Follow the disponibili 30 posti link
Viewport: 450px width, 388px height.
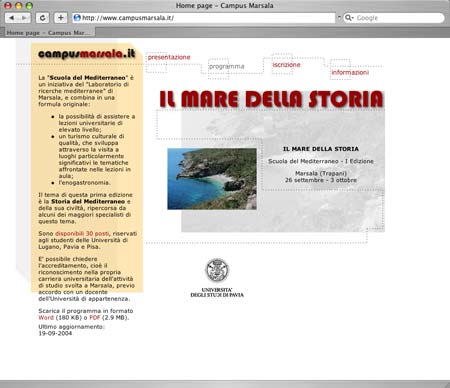[x=82, y=234]
